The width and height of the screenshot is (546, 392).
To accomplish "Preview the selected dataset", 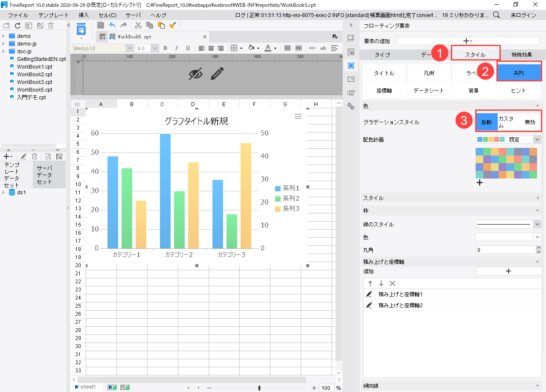I will click(48, 156).
